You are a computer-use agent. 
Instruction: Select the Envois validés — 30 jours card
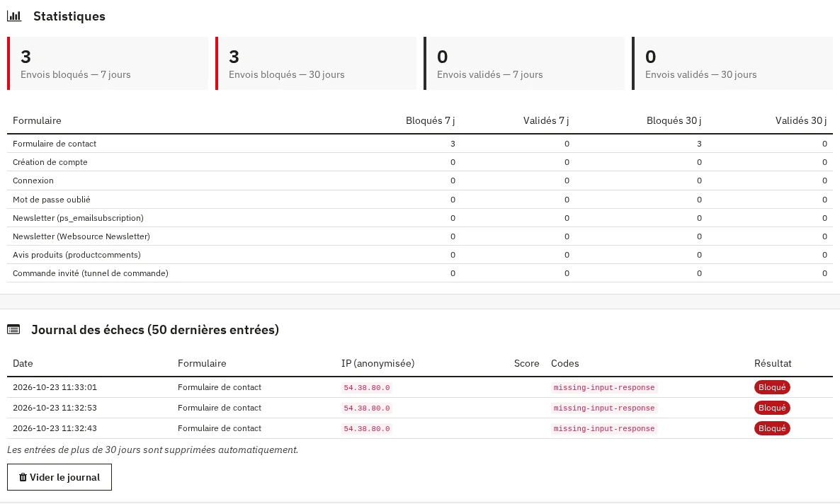point(732,63)
